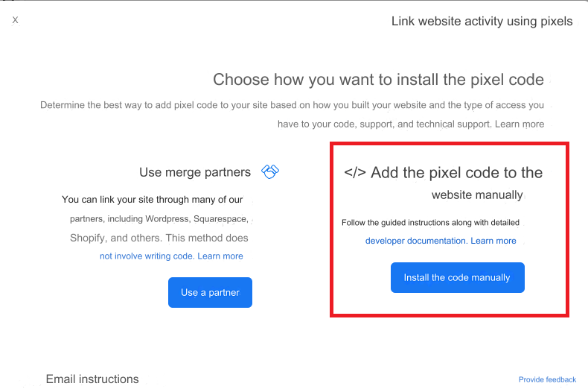588x392 pixels.
Task: Open Learn more beside not involve writing code
Action: click(220, 256)
